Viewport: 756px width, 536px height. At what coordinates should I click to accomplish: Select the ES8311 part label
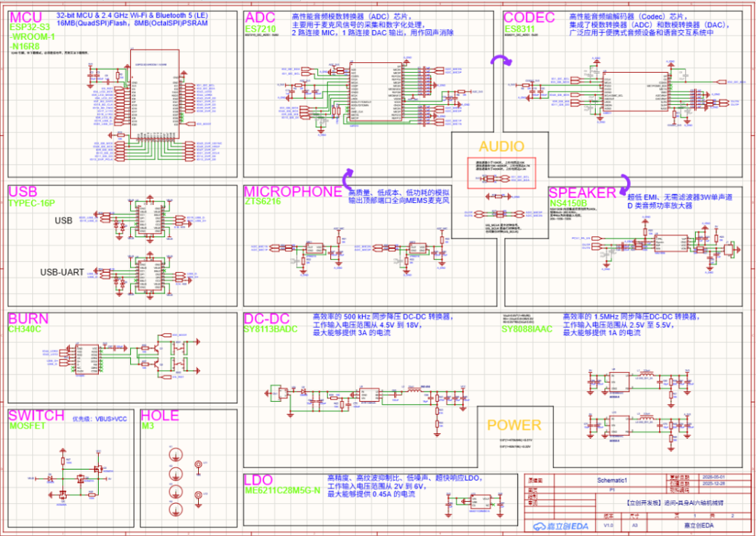click(519, 29)
